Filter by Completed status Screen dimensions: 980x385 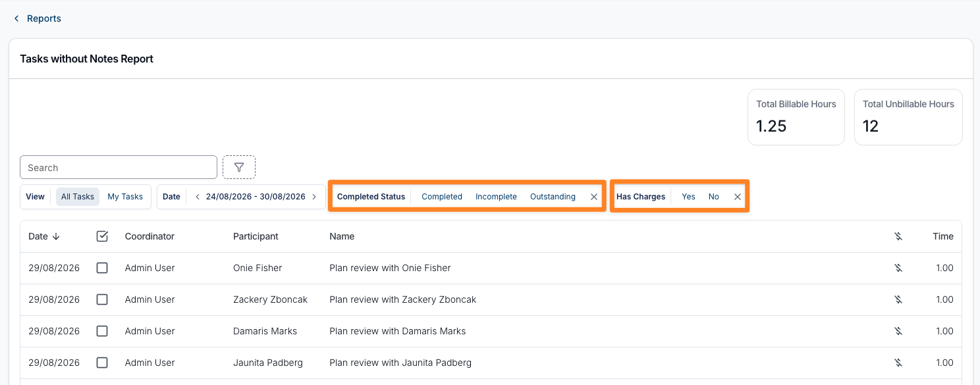(442, 197)
